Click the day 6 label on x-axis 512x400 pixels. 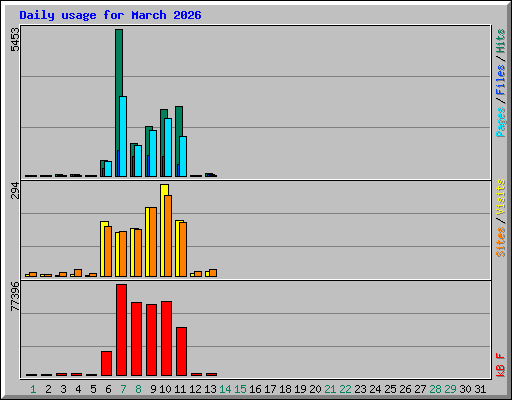click(x=108, y=389)
